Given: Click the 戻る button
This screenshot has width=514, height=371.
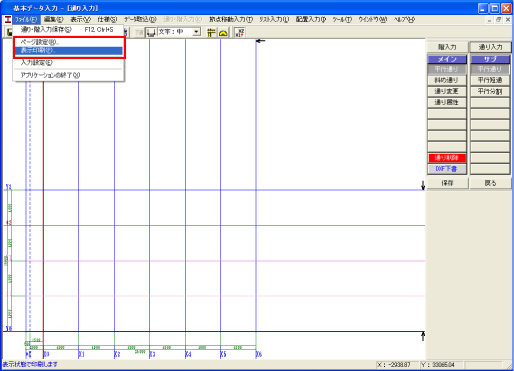Looking at the screenshot, I should (490, 183).
